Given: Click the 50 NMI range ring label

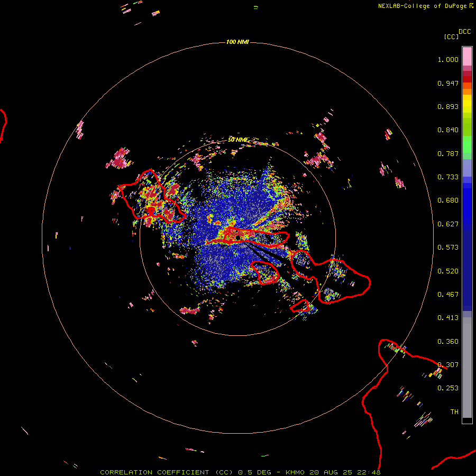Looking at the screenshot, I should coord(237,140).
